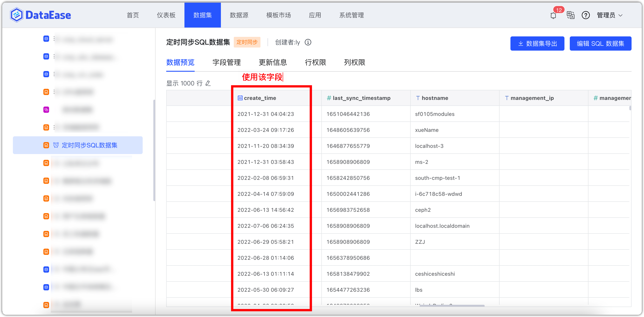This screenshot has height=317, width=644.
Task: Click the info icon next to 创建者:ly
Action: pyautogui.click(x=308, y=42)
